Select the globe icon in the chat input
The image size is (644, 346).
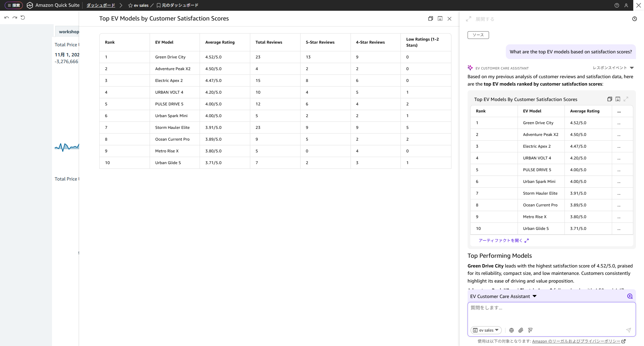coord(511,330)
